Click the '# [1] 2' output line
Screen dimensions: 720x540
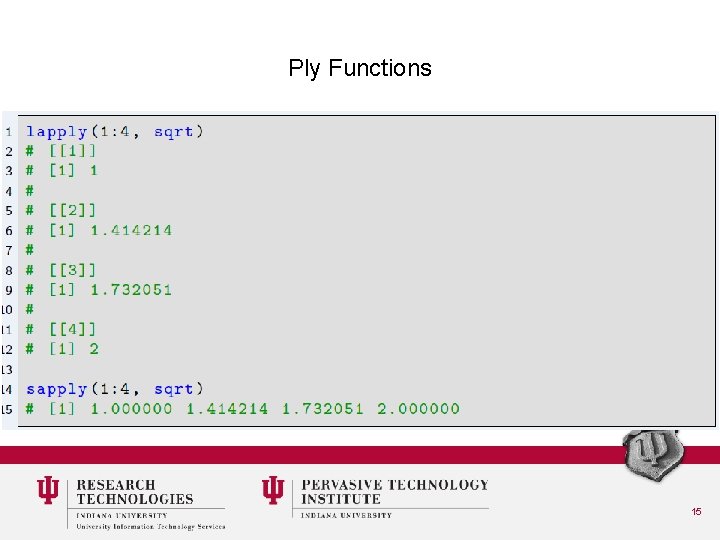62,349
